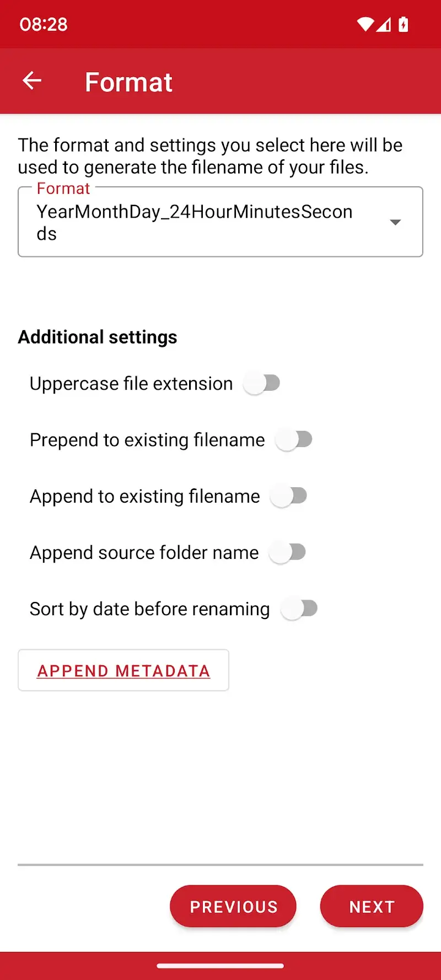Screen dimensions: 441x980
Task: Tap the cellular signal icon
Action: [x=384, y=24]
